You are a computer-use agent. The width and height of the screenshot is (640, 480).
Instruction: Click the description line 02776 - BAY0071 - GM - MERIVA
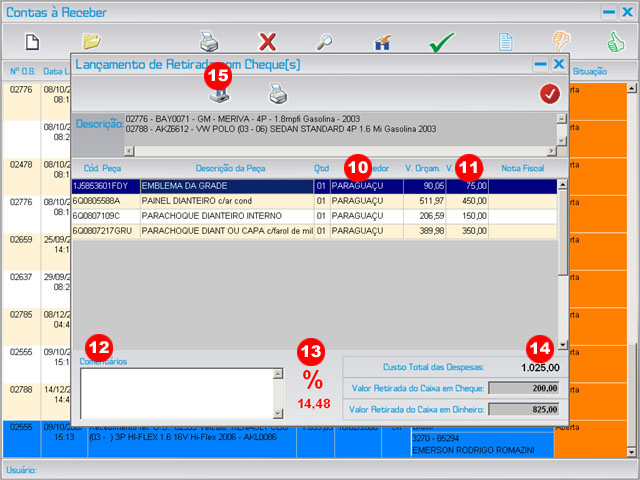242,119
